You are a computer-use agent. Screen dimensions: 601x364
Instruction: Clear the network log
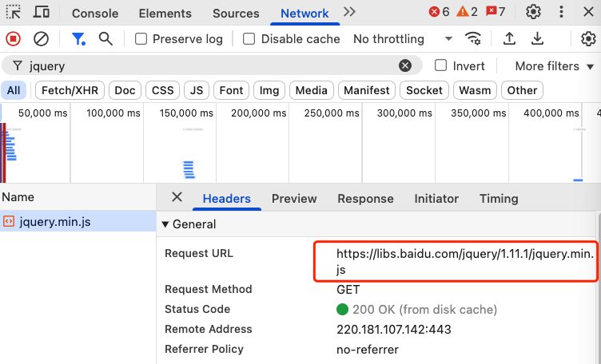[41, 38]
